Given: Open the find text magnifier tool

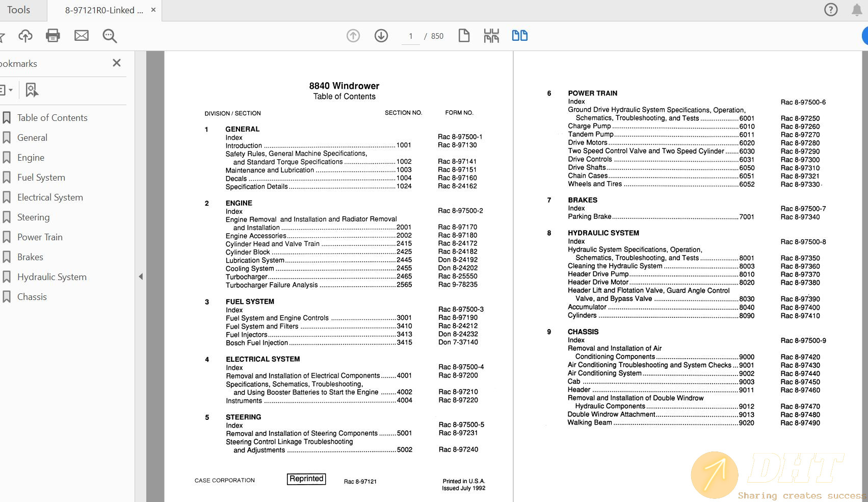Looking at the screenshot, I should point(110,36).
